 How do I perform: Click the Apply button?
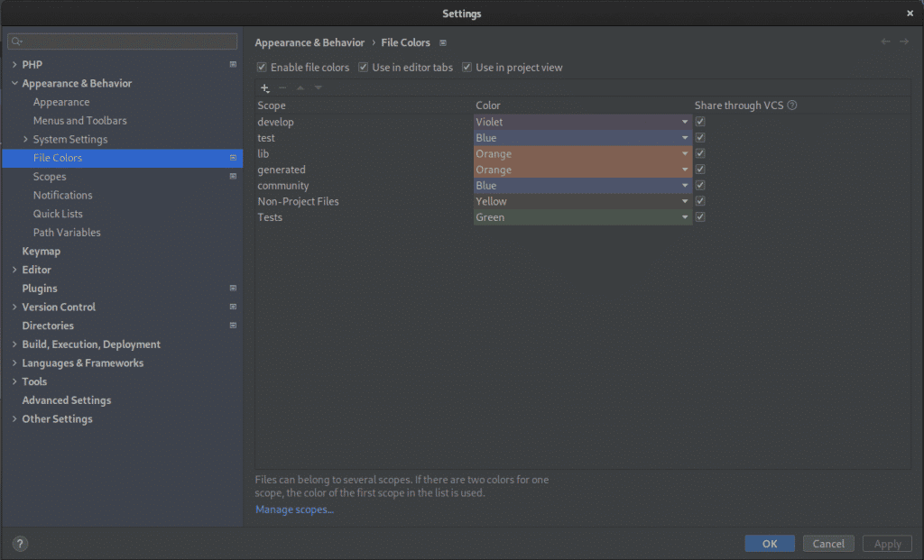click(x=888, y=544)
